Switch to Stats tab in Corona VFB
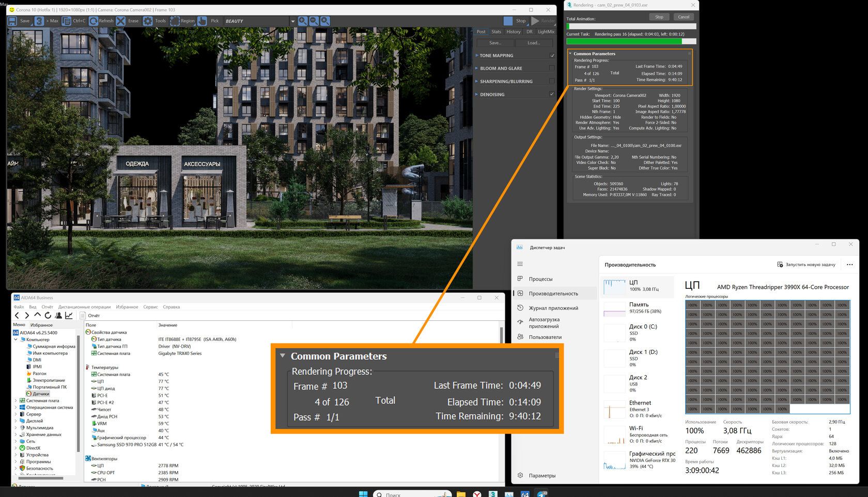This screenshot has height=497, width=868. point(497,32)
